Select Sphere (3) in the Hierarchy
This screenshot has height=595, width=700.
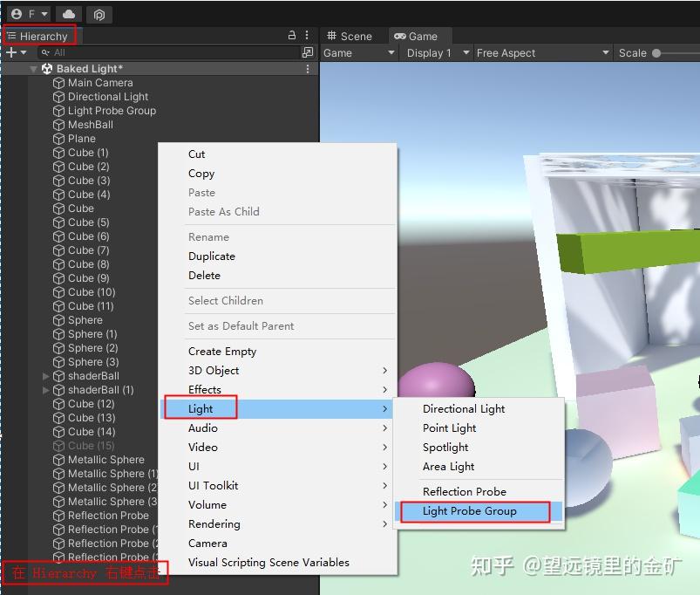click(93, 362)
